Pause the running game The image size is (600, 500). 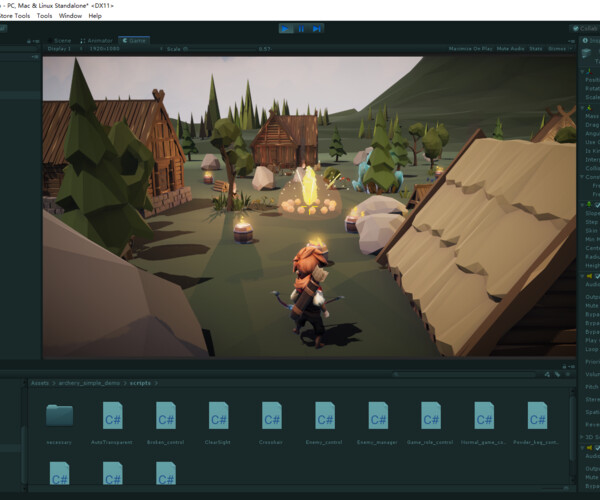coord(301,29)
